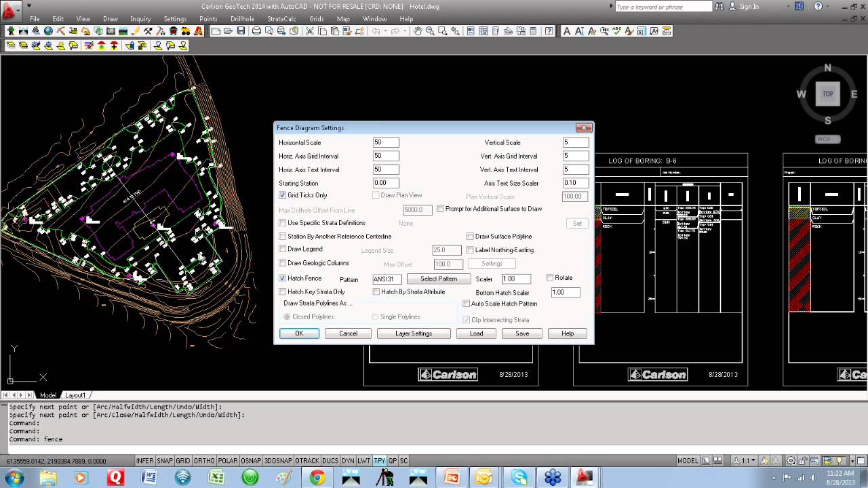This screenshot has height=488, width=868.
Task: Check the Label Northing-Easting option
Action: pos(470,250)
